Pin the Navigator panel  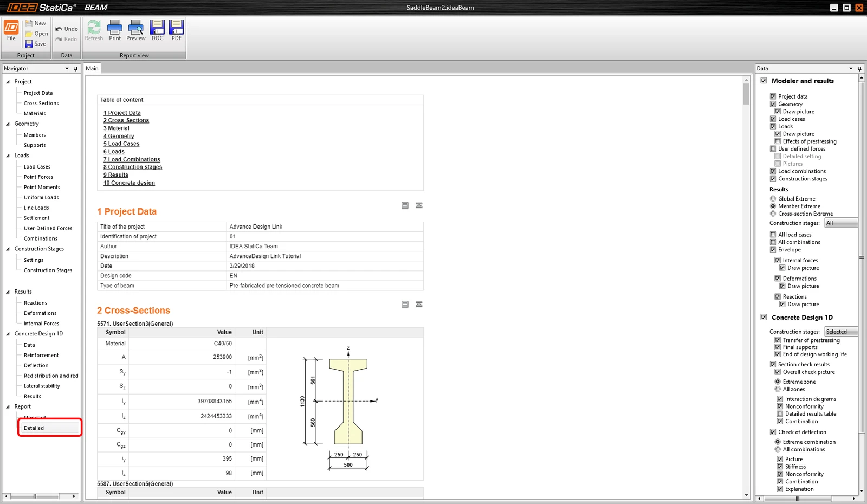(x=75, y=69)
